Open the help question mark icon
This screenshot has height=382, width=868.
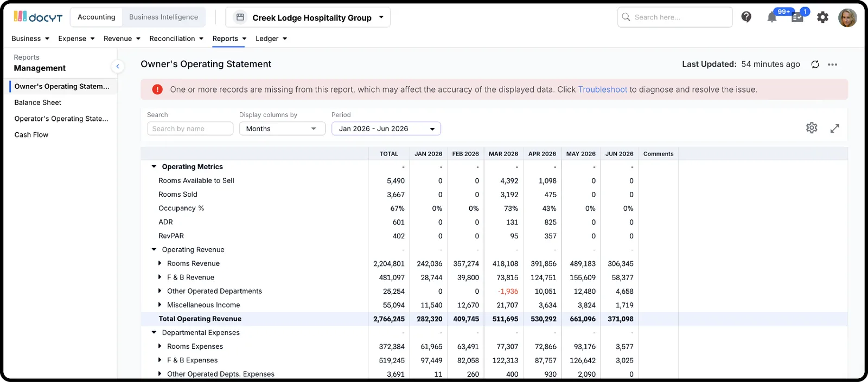tap(746, 17)
